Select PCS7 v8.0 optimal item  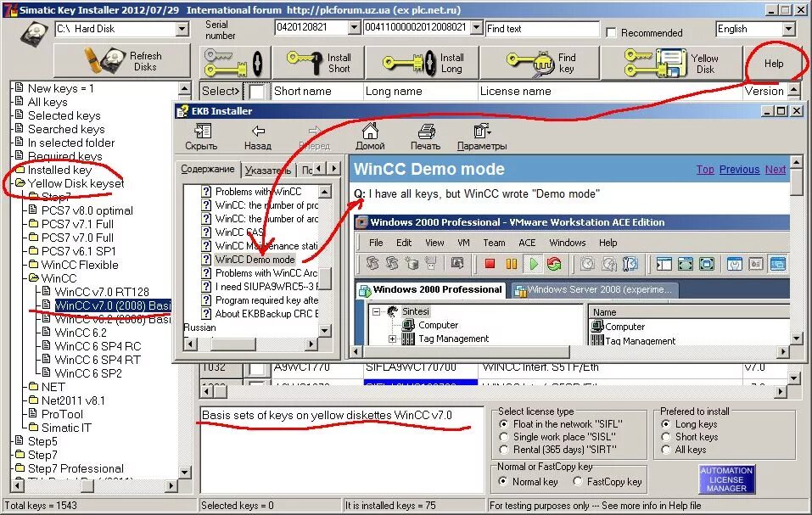click(x=87, y=210)
